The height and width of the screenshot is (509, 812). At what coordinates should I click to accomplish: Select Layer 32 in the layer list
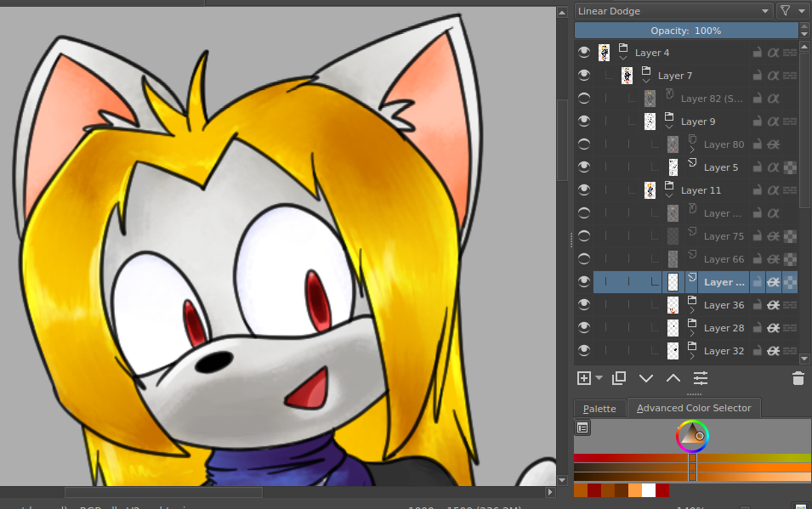tap(724, 351)
